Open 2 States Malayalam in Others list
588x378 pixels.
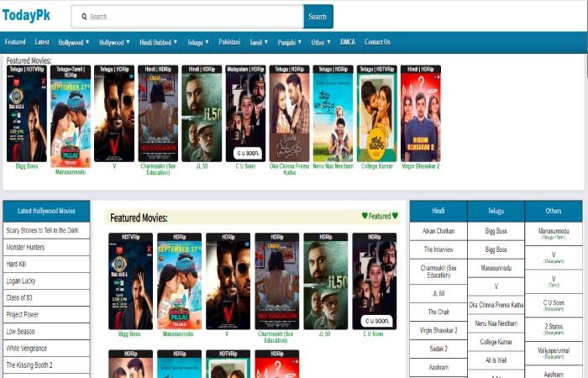click(554, 329)
